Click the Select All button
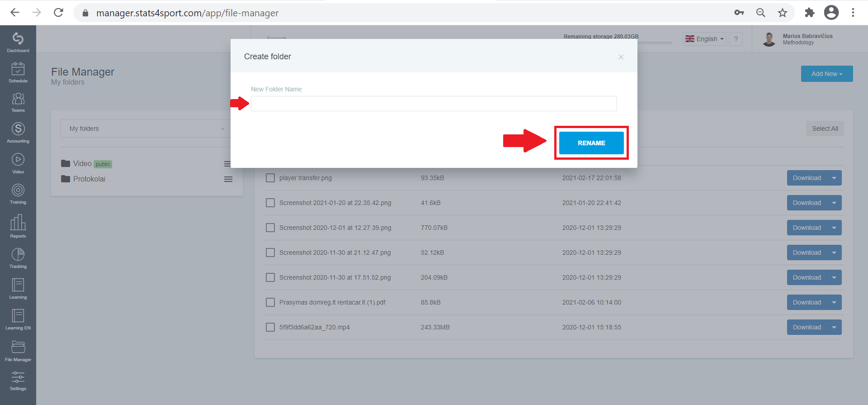 (x=825, y=129)
